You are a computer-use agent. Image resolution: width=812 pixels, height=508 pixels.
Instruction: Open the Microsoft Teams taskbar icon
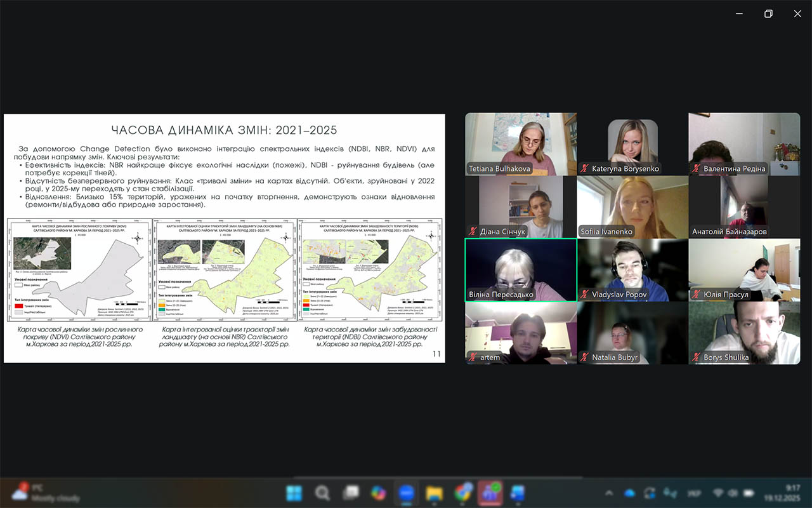(490, 493)
